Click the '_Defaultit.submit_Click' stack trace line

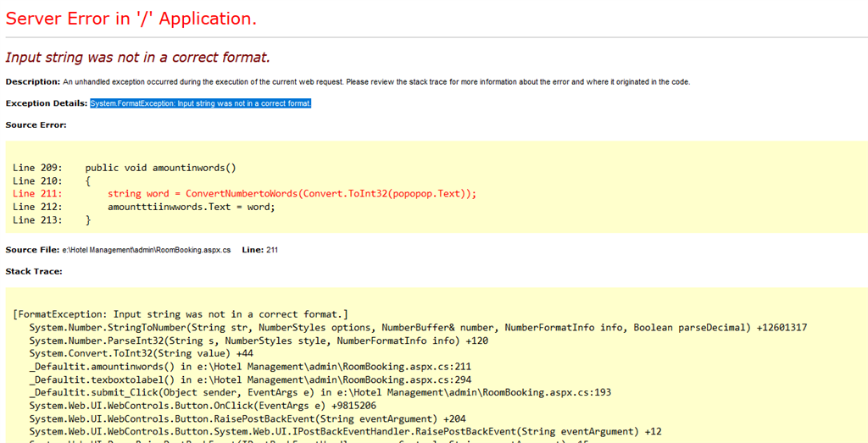click(x=320, y=393)
